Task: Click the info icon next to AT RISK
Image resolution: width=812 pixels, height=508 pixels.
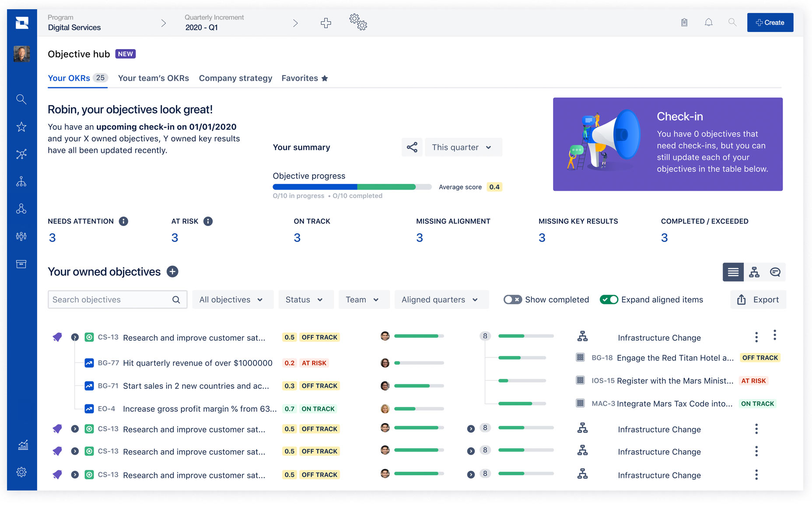Action: coord(209,221)
